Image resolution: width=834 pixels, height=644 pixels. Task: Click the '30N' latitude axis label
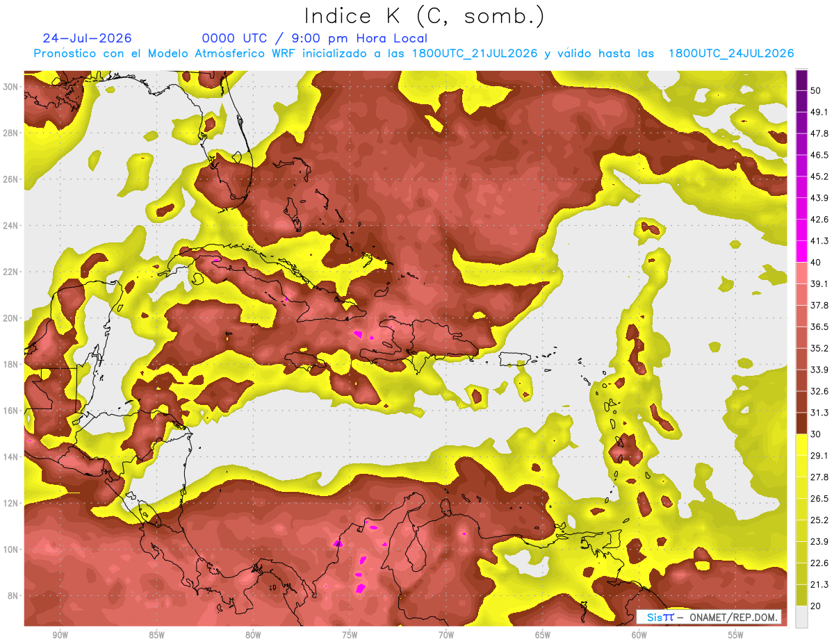coord(10,87)
